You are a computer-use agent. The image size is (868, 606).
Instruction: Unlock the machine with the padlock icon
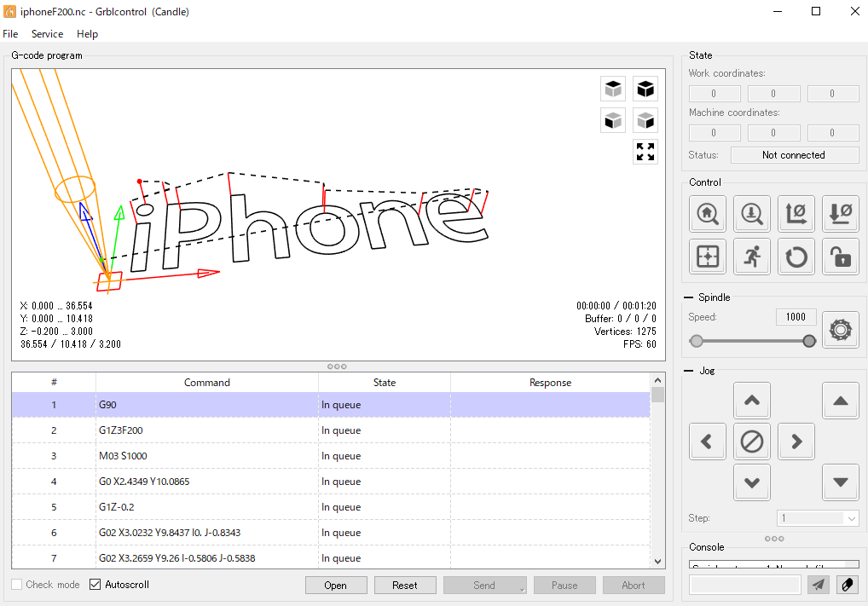pos(841,257)
